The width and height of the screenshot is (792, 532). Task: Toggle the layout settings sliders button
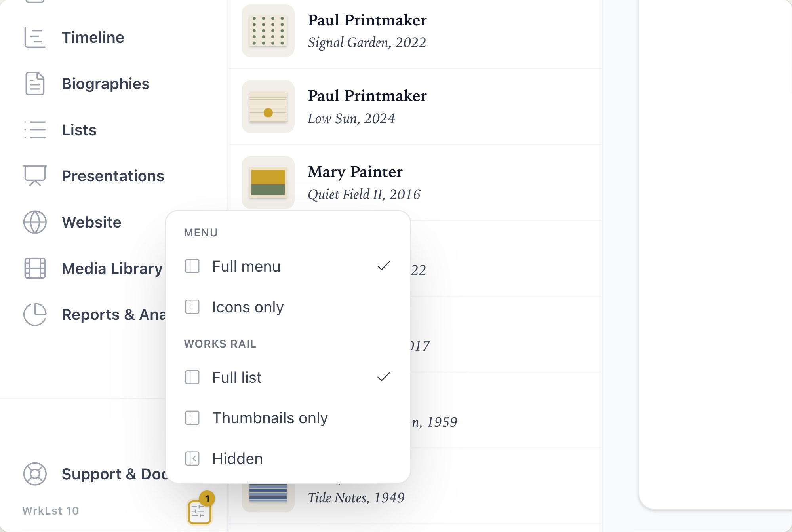[199, 512]
